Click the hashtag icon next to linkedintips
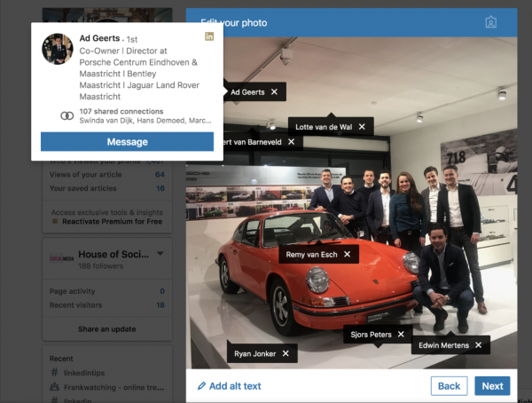Viewport: 532px width, 403px height. point(54,373)
